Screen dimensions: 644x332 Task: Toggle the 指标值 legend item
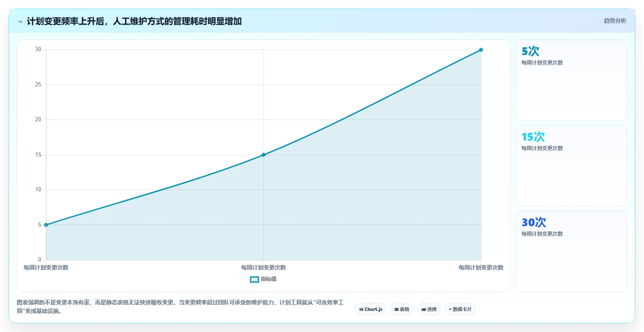[263, 279]
